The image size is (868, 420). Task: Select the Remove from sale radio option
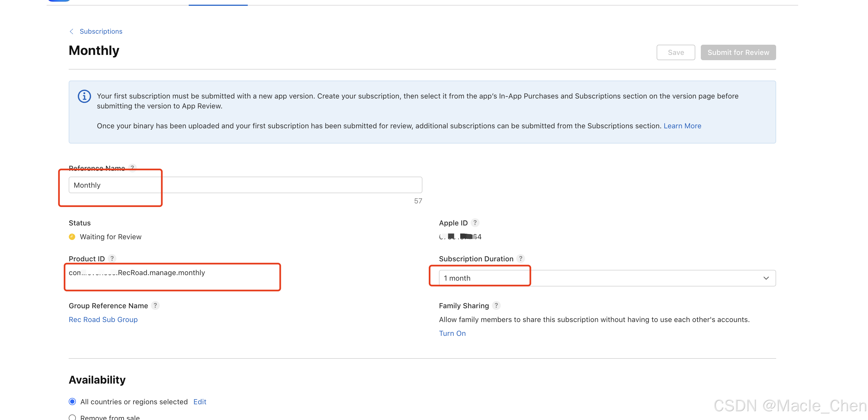coord(72,417)
